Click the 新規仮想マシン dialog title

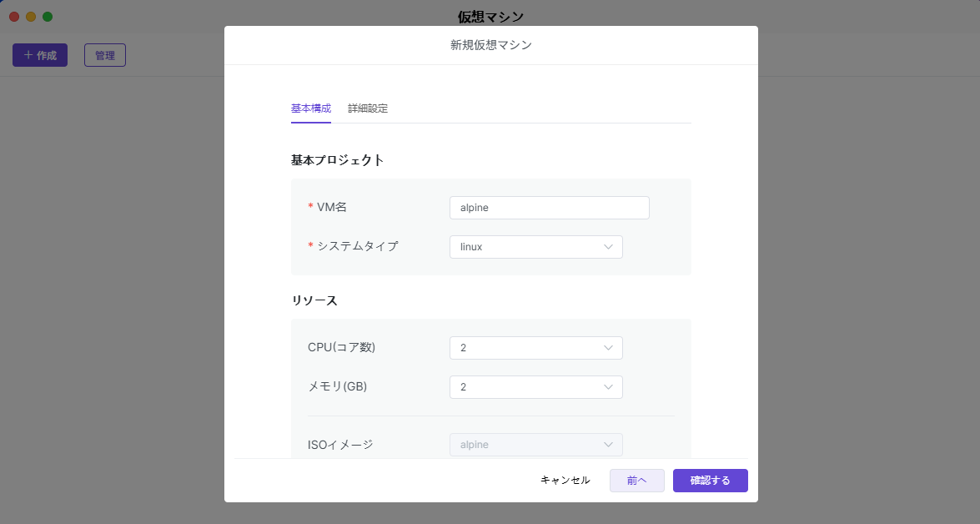click(490, 45)
